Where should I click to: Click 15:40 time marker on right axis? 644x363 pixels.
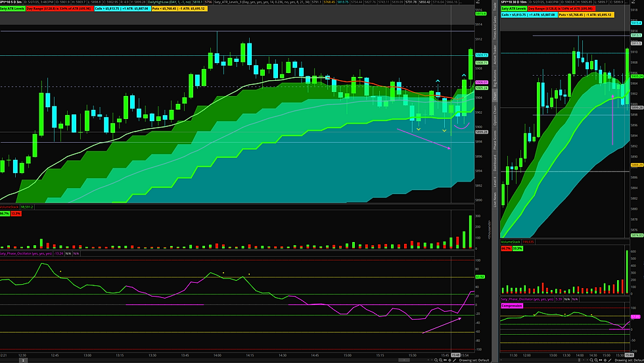[629, 355]
